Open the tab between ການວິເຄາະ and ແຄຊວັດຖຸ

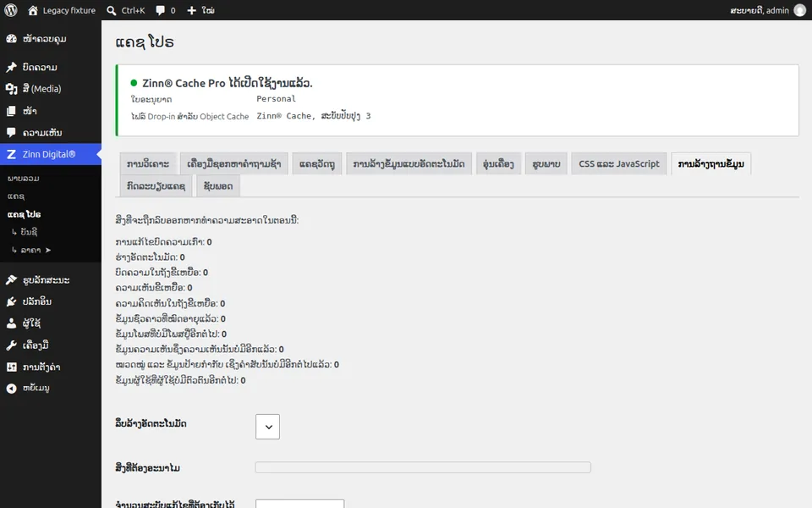click(x=234, y=163)
